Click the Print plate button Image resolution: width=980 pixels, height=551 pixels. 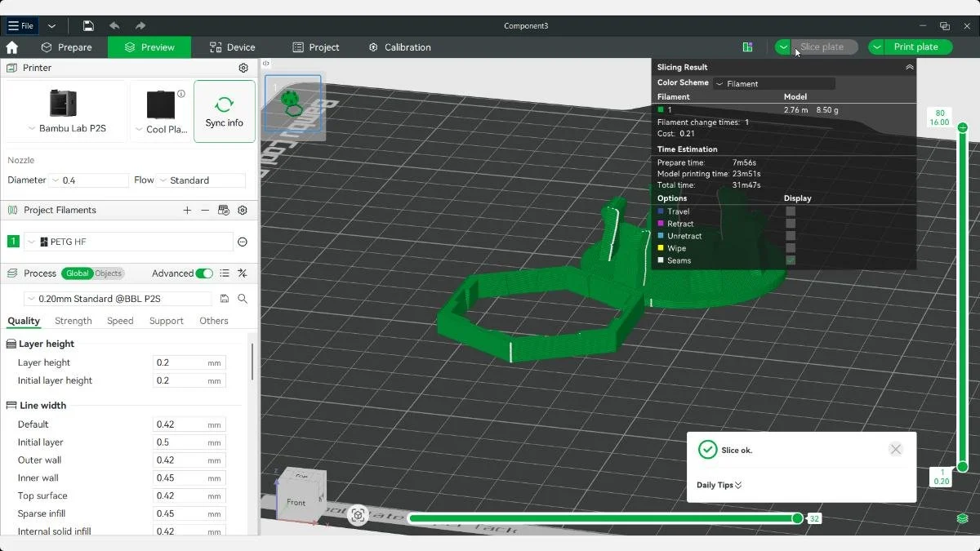click(919, 47)
